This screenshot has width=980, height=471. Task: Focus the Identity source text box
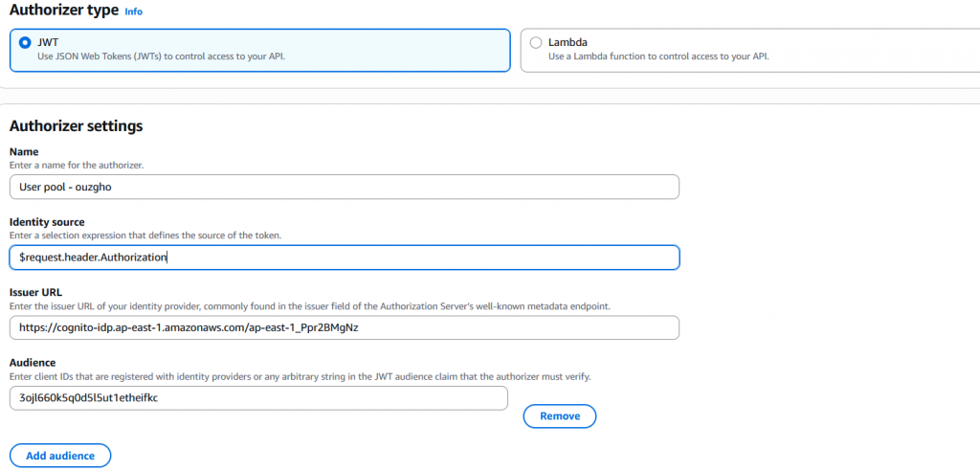pyautogui.click(x=344, y=258)
